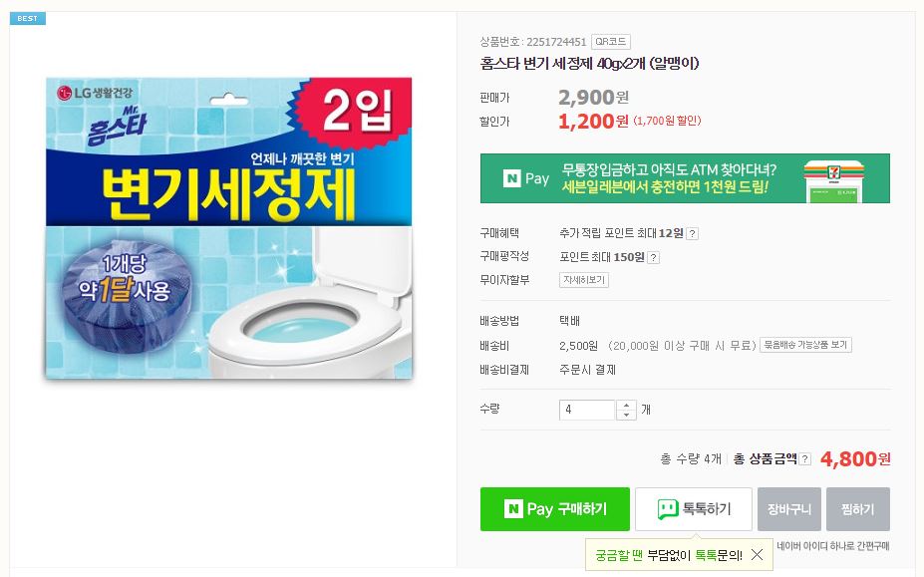Decrease quantity with the down arrow

[x=626, y=415]
